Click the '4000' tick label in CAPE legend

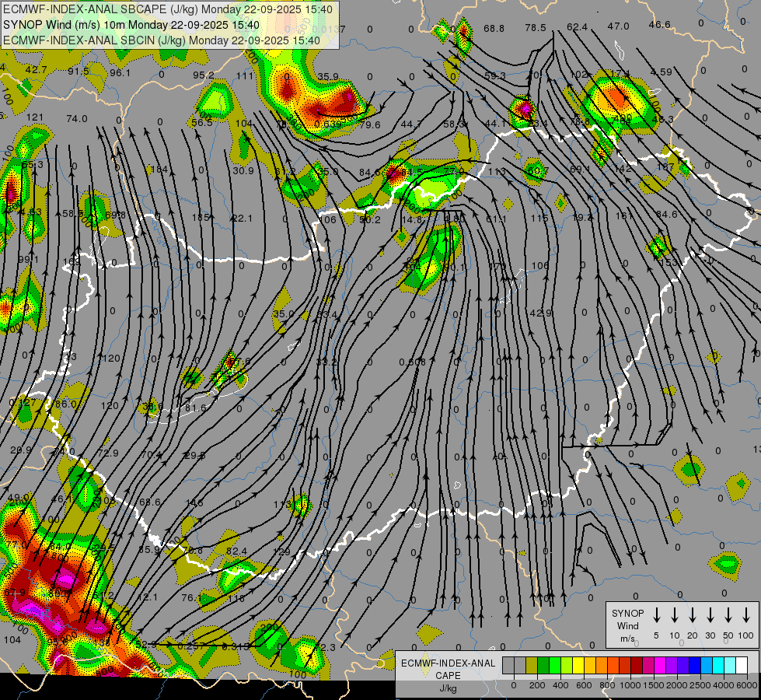click(x=724, y=685)
